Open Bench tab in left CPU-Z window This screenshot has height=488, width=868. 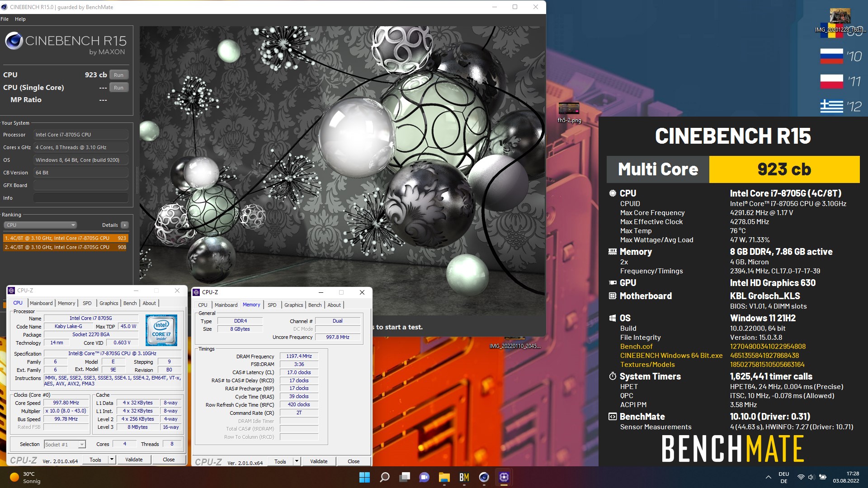pyautogui.click(x=130, y=303)
